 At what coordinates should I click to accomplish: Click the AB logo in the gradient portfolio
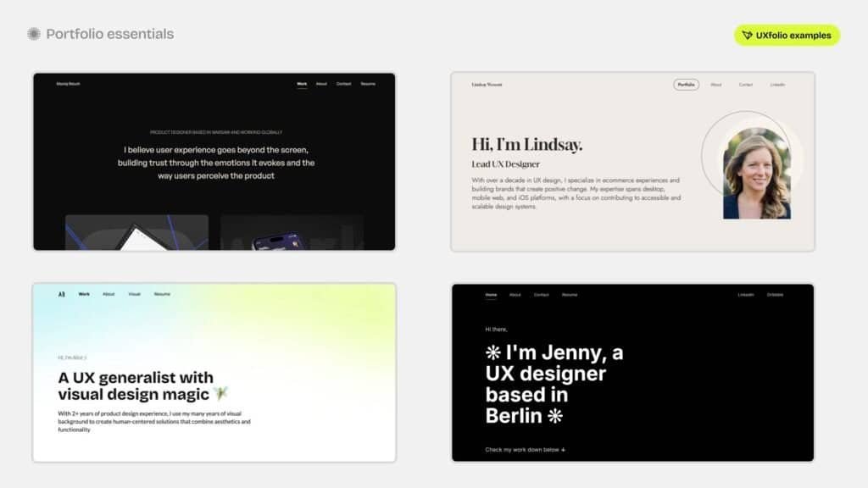tap(61, 294)
